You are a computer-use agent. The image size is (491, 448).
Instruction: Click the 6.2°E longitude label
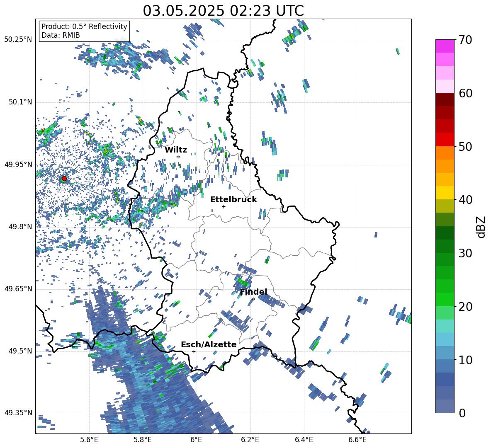click(250, 440)
